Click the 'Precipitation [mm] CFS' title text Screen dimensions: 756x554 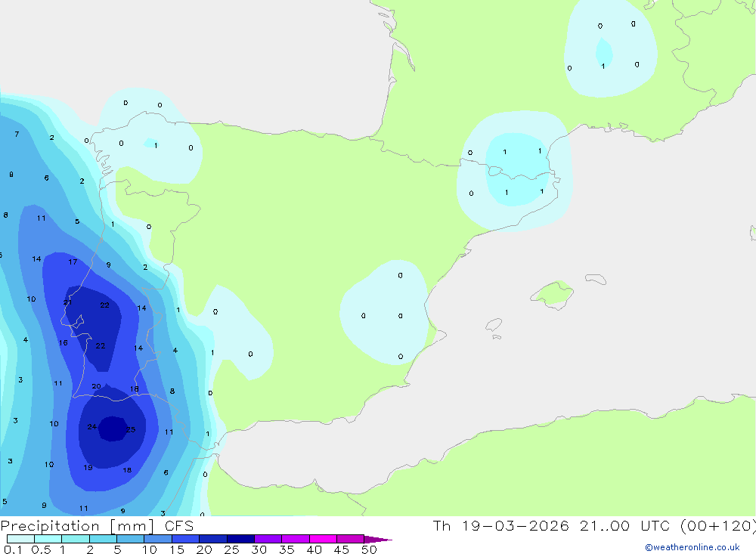pyautogui.click(x=97, y=525)
